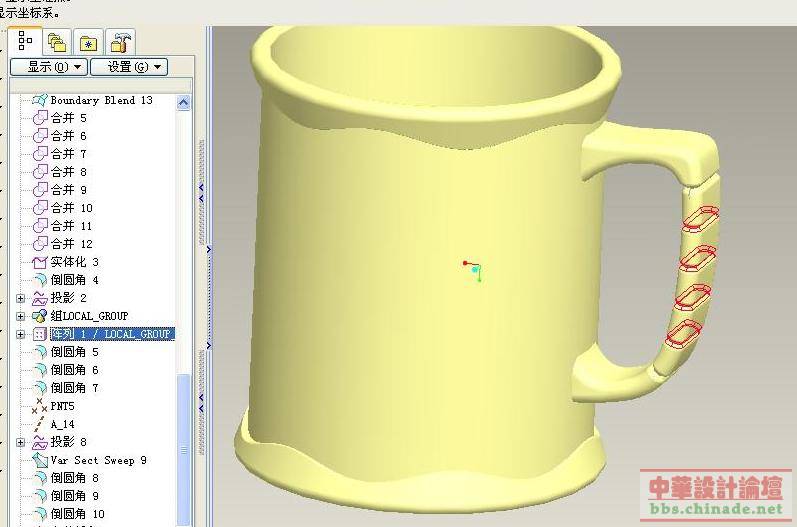Open the hammer Connections tab icon
The image size is (797, 527).
point(120,42)
